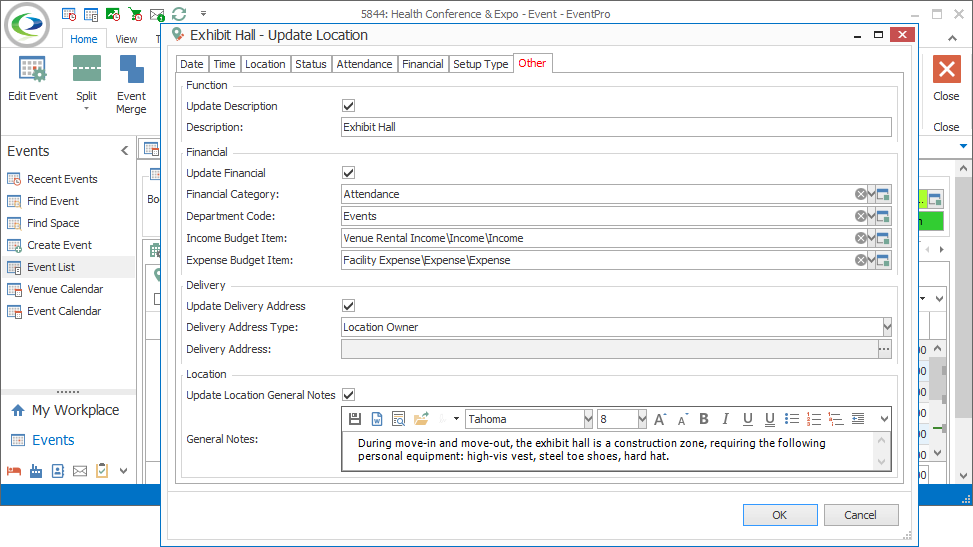
Task: Decrease font size with the shrink font icon
Action: (682, 420)
